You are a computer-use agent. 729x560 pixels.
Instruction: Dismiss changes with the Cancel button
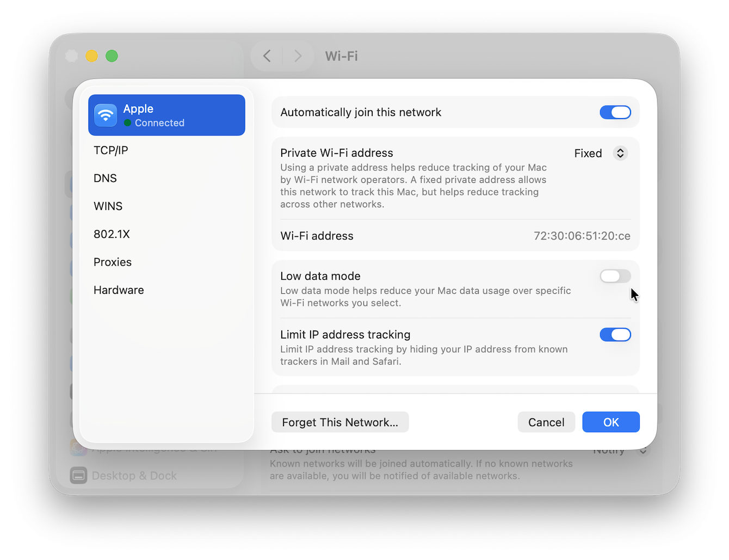pos(546,422)
